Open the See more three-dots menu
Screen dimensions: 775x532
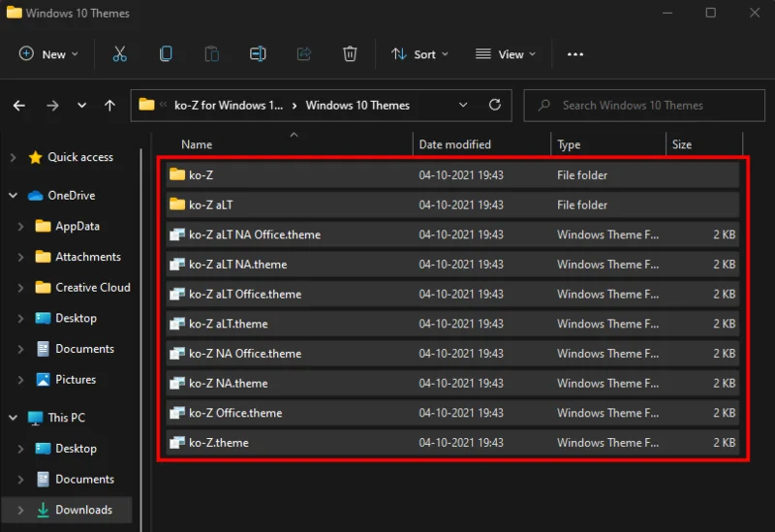(x=575, y=54)
